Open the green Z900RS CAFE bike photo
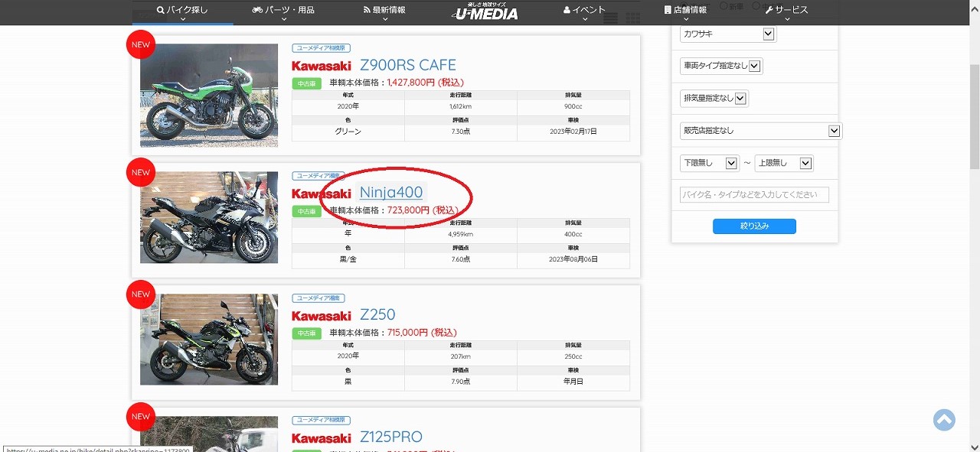The width and height of the screenshot is (980, 452). (x=209, y=96)
